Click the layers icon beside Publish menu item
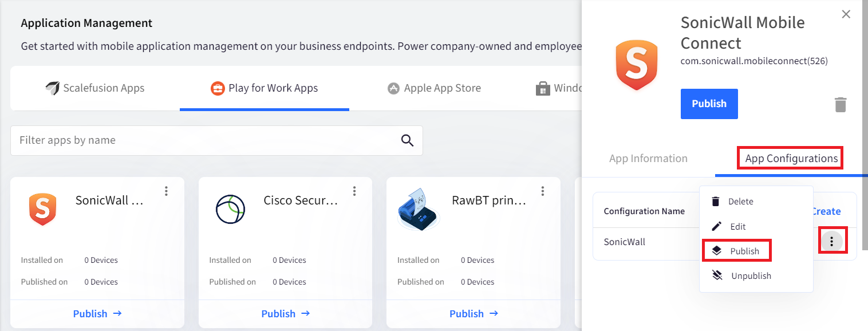Viewport: 868px width, 331px height. tap(716, 251)
